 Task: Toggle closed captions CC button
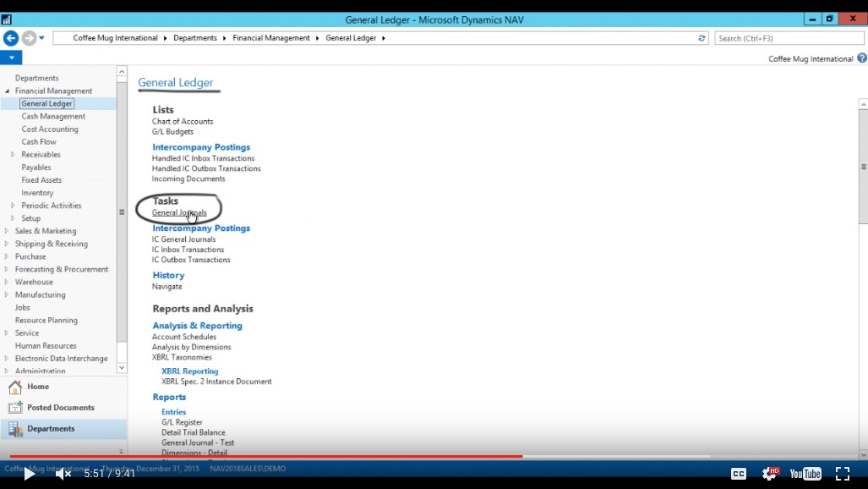pos(739,474)
